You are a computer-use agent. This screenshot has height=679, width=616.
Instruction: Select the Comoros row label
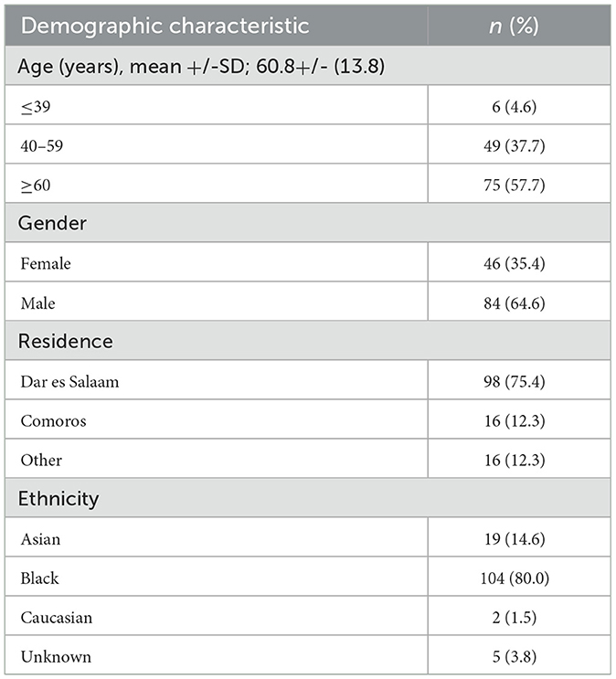tap(53, 420)
